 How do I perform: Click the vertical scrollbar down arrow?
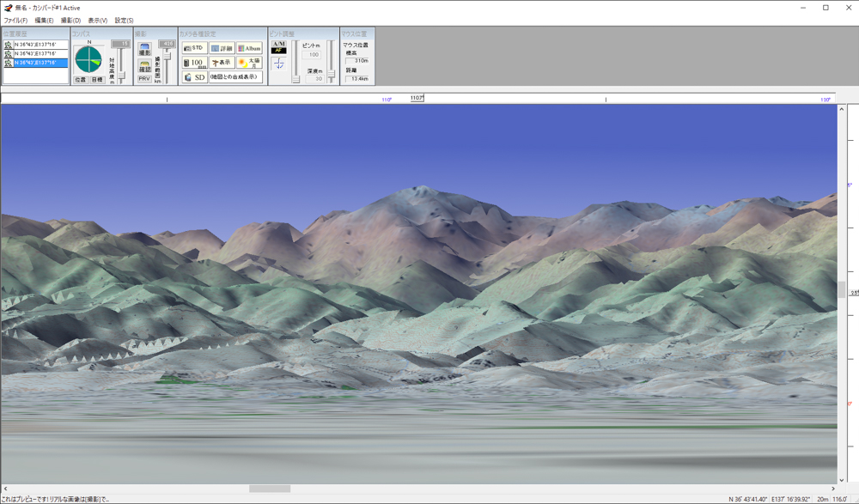[x=842, y=481]
